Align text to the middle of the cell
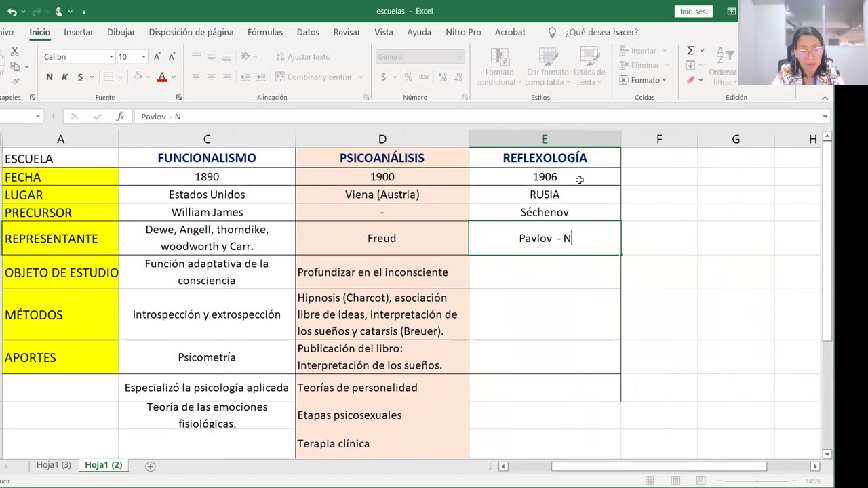Image resolution: width=868 pixels, height=488 pixels. pos(211,56)
